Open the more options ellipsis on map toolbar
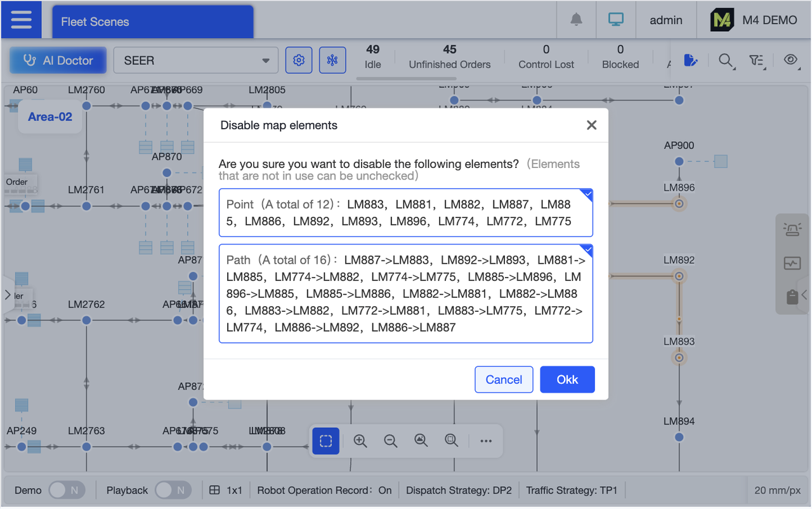 coord(486,441)
